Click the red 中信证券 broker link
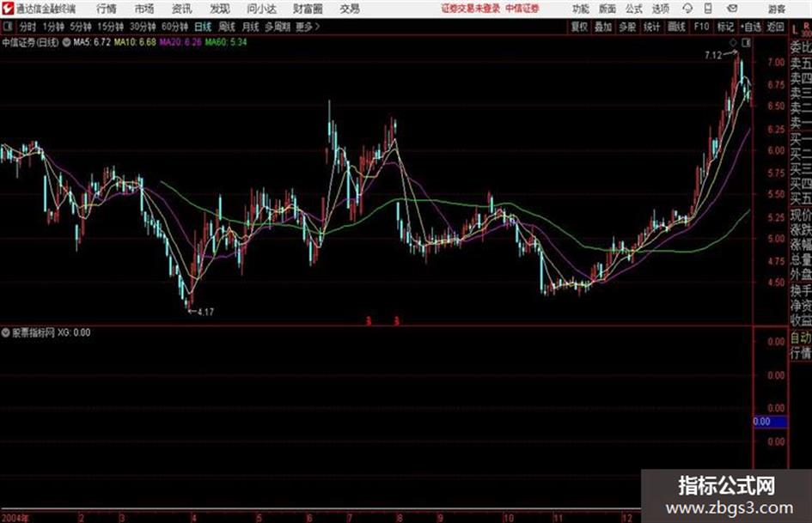 coord(522,9)
